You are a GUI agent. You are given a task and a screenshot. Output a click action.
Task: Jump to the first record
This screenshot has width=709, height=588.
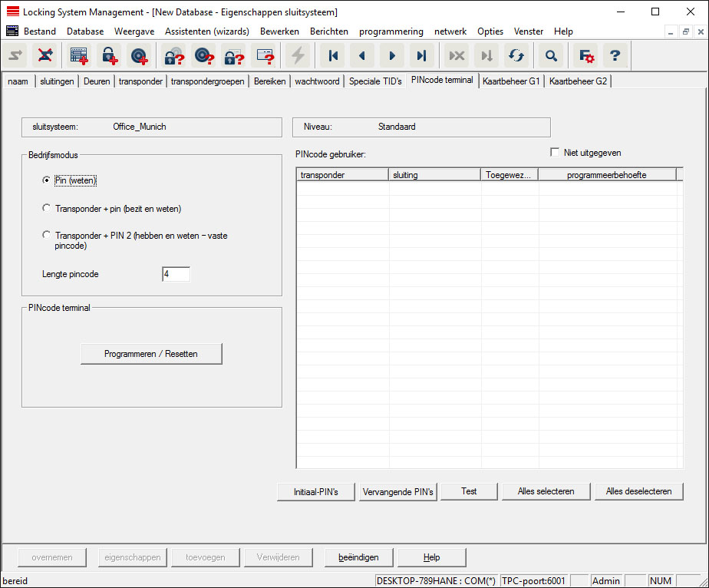(x=333, y=55)
